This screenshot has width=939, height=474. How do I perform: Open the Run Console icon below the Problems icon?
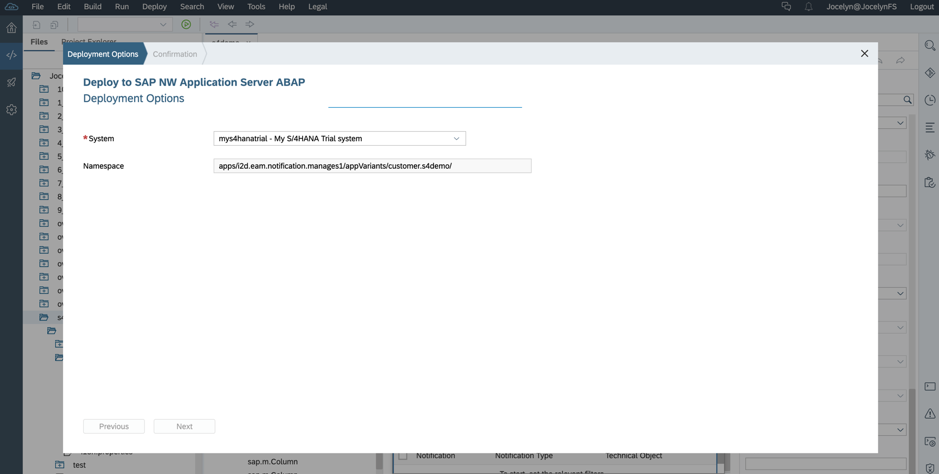pos(929,442)
